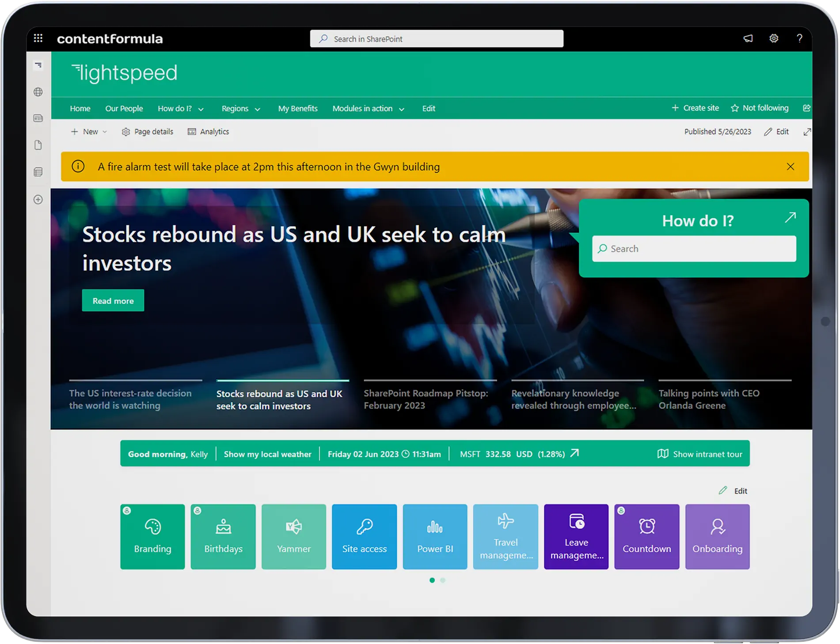The width and height of the screenshot is (840, 644).
Task: Select the first carousel page dot
Action: coord(432,580)
